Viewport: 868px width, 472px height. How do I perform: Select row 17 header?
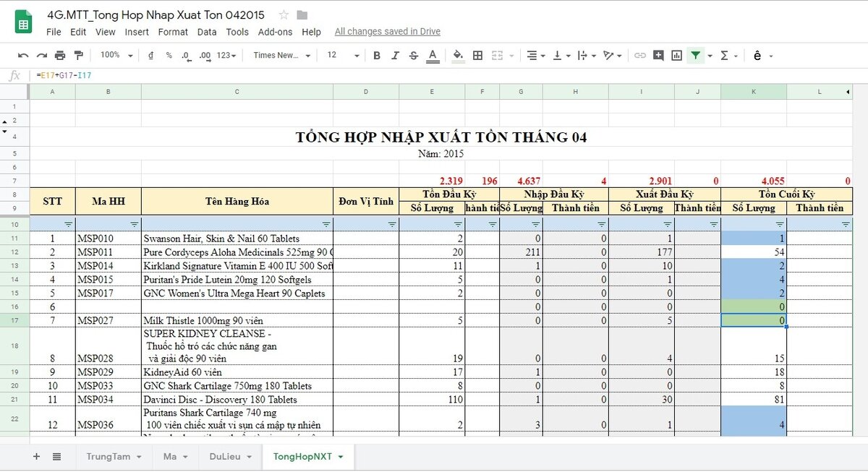pos(14,320)
